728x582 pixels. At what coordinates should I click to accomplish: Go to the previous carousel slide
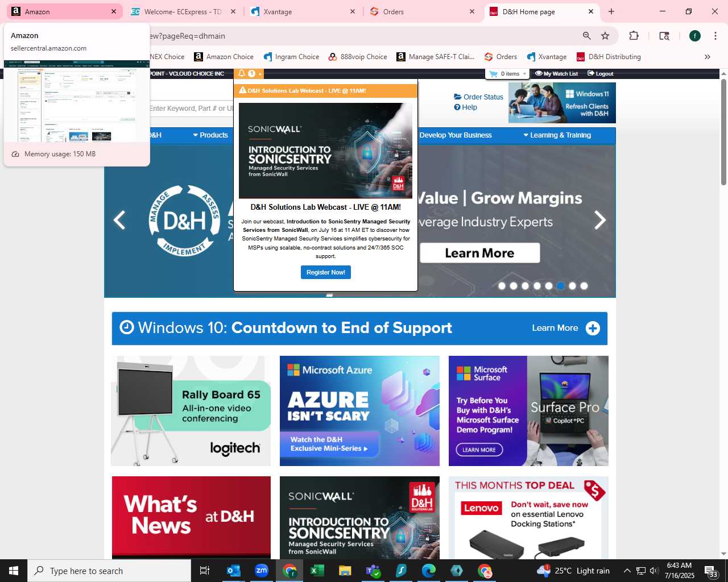pyautogui.click(x=119, y=220)
